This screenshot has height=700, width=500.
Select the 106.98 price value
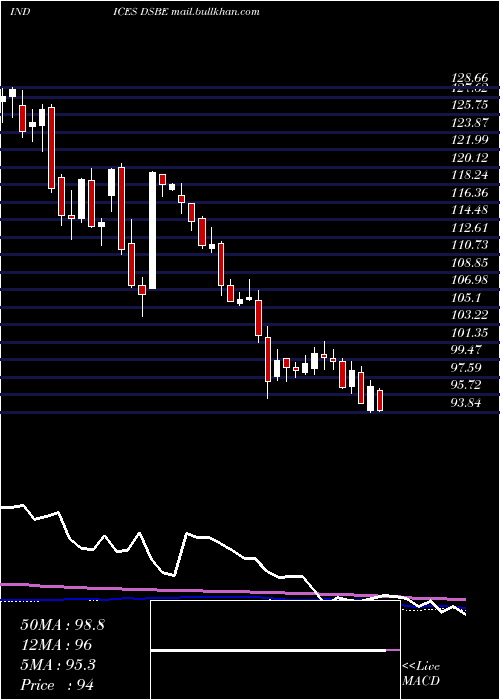click(470, 280)
